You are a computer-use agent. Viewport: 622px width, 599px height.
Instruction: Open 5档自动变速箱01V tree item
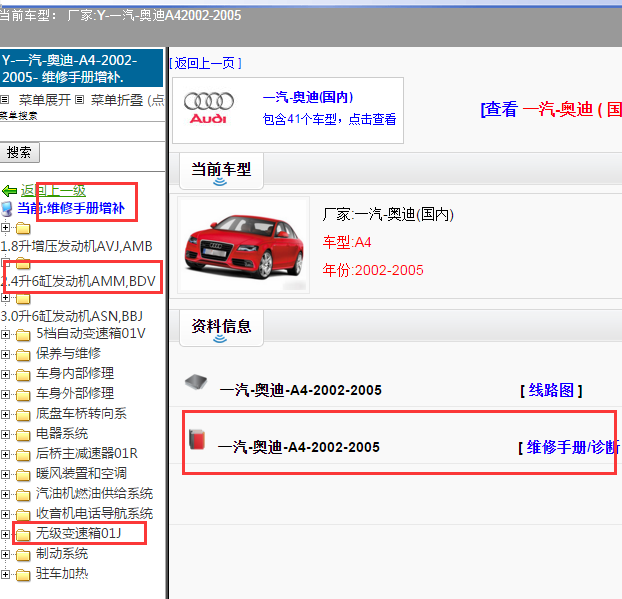pos(91,334)
